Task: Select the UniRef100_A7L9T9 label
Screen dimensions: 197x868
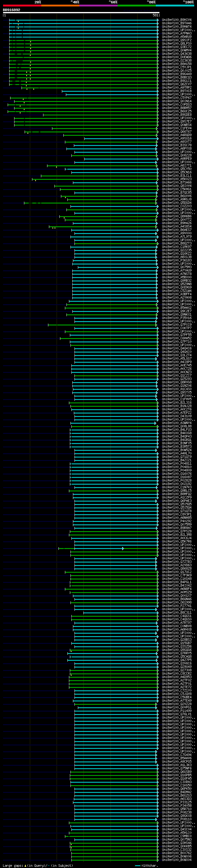Action: click(x=176, y=237)
